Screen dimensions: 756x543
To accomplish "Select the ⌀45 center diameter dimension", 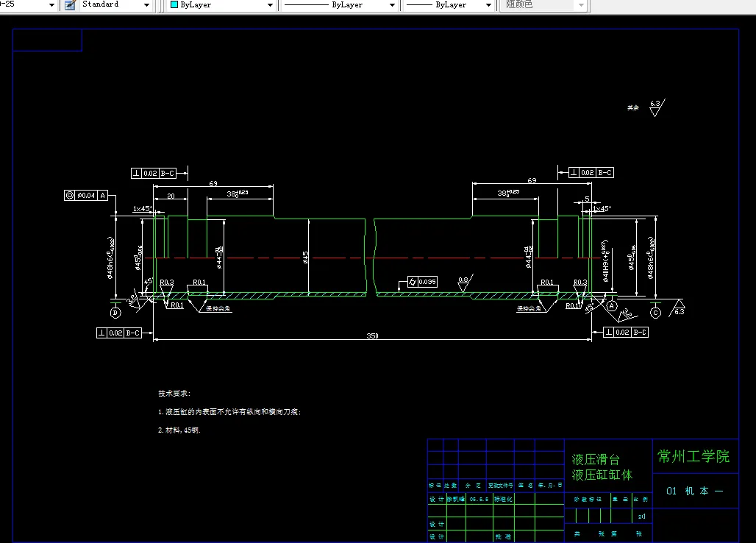I will click(306, 257).
